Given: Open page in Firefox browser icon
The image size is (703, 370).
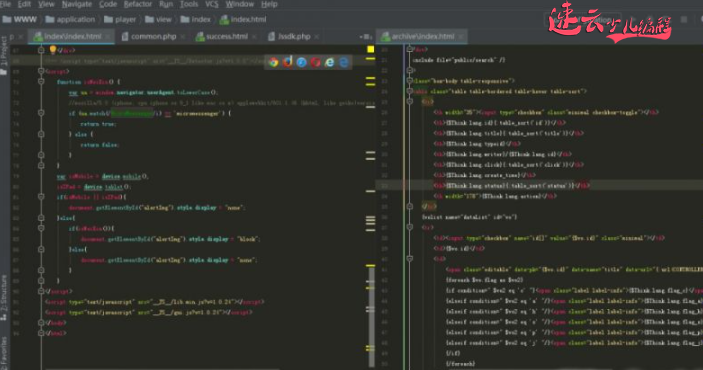Looking at the screenshot, I should (287, 62).
